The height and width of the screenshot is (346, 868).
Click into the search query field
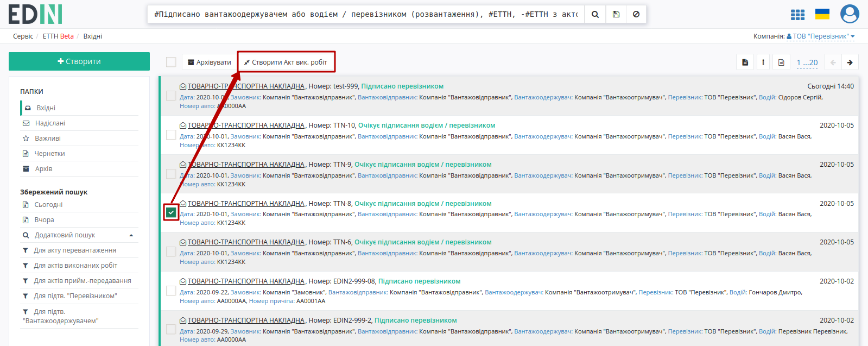click(x=366, y=14)
